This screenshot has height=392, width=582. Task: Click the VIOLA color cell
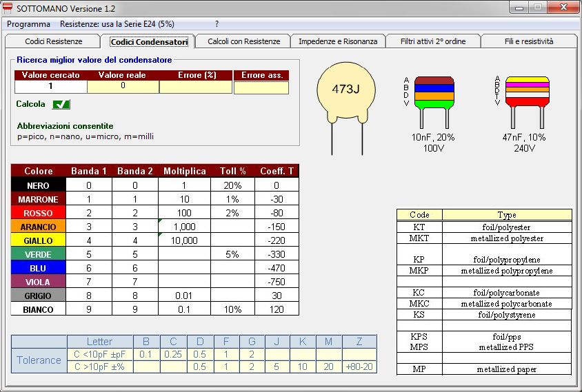click(x=39, y=282)
